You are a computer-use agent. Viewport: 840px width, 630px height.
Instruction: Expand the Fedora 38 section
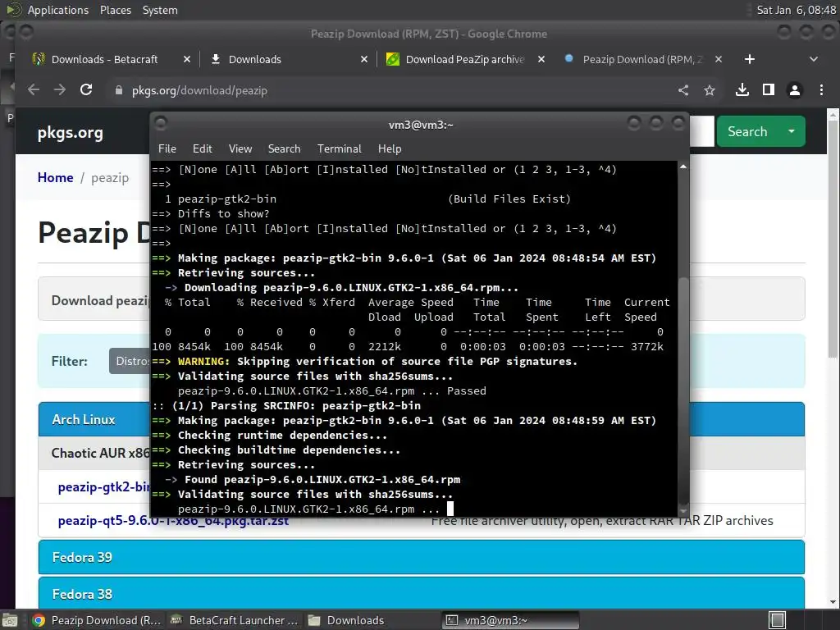point(421,593)
